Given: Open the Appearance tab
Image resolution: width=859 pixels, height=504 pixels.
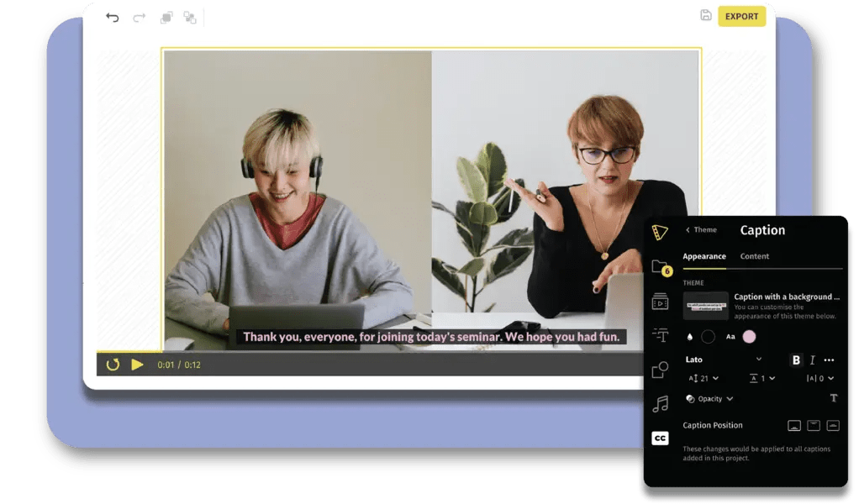Looking at the screenshot, I should tap(704, 257).
